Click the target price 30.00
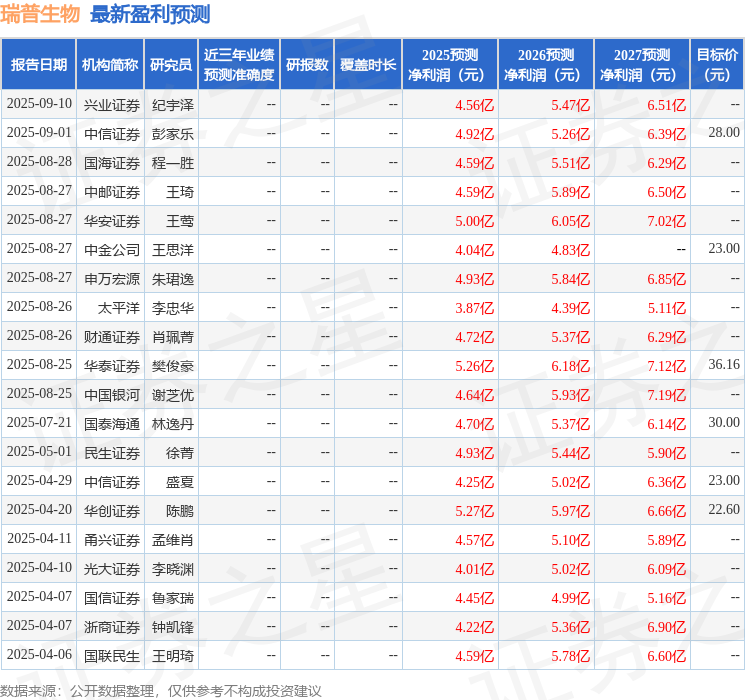 pyautogui.click(x=724, y=422)
